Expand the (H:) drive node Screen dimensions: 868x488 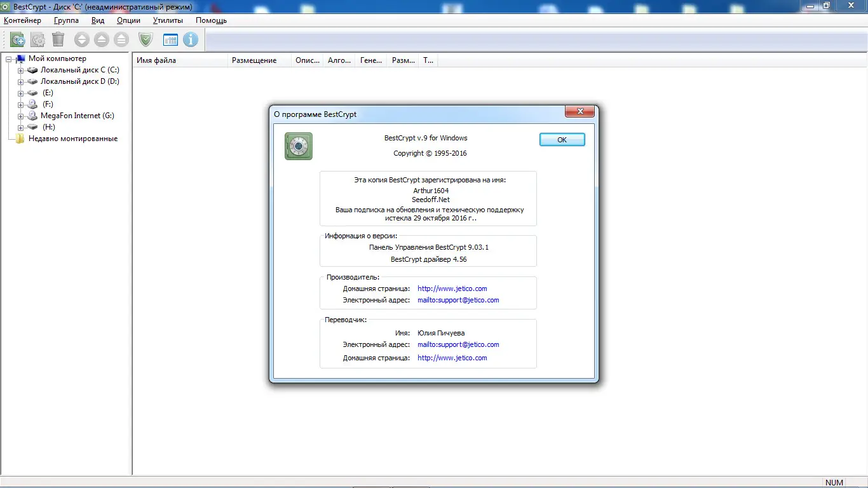pos(20,127)
